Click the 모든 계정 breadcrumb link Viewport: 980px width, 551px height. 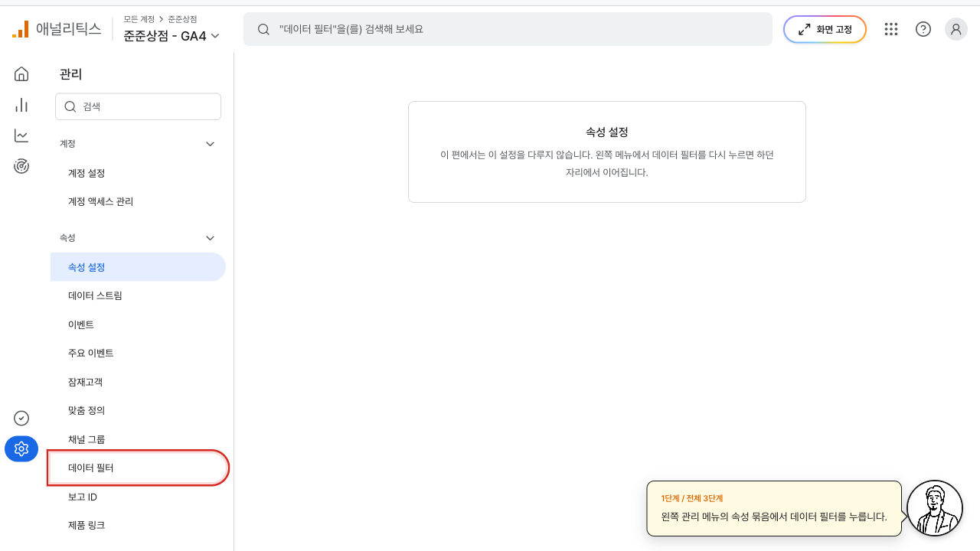[x=139, y=19]
